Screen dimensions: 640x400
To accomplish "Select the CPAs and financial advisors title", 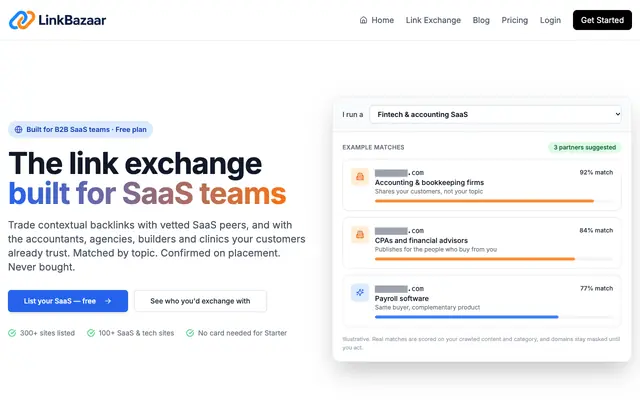I will point(421,240).
